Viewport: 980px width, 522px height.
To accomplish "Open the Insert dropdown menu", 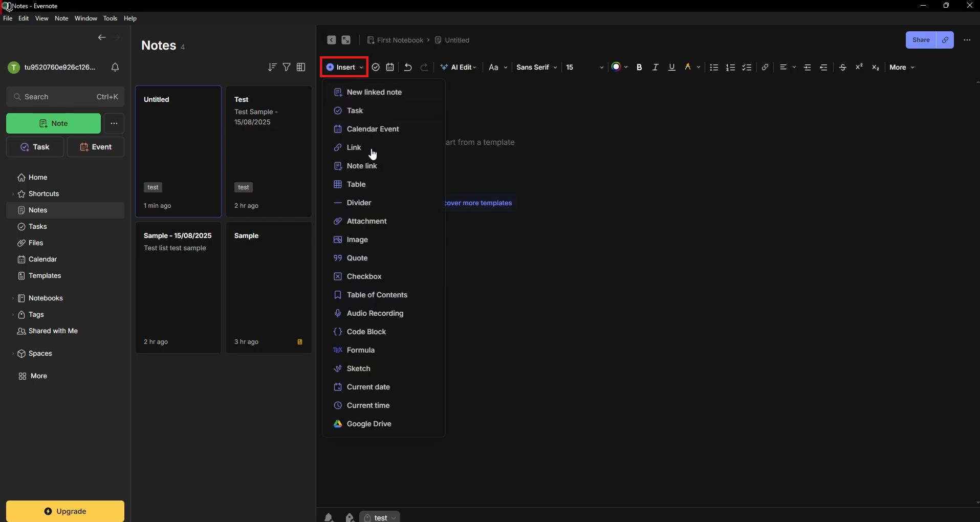I will 344,67.
